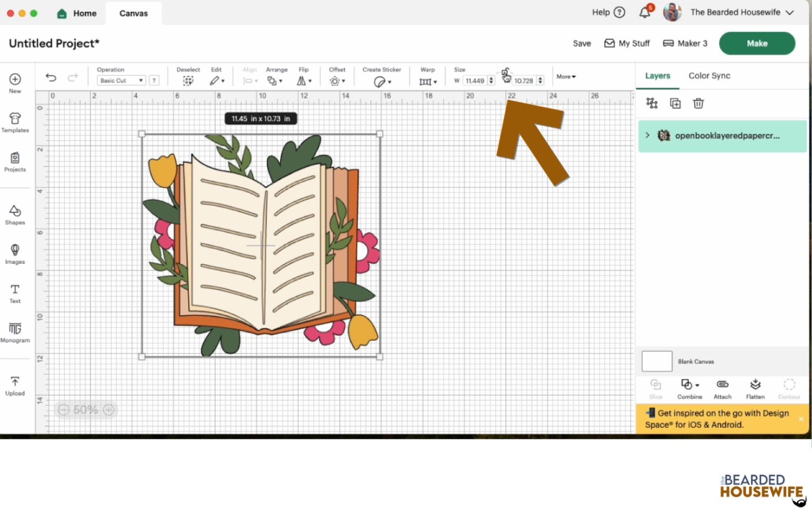The image size is (812, 516).
Task: Switch to the Color Sync tab
Action: coord(709,76)
